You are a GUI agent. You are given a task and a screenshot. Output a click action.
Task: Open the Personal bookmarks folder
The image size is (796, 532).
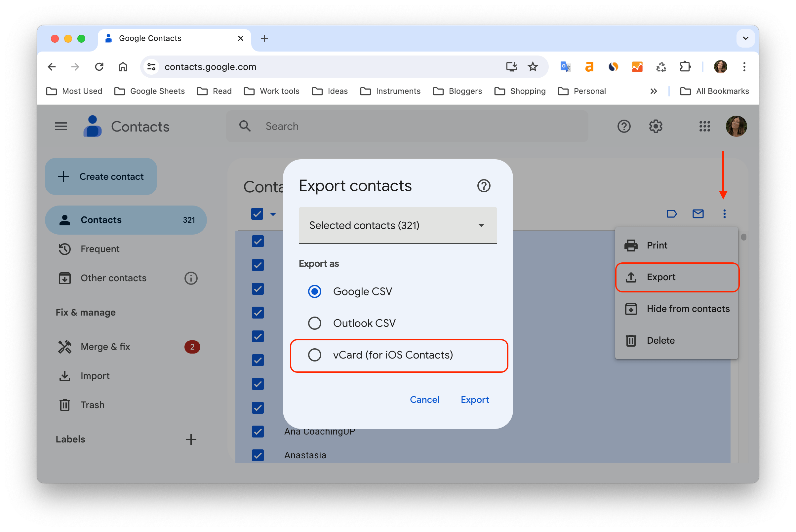tap(581, 91)
